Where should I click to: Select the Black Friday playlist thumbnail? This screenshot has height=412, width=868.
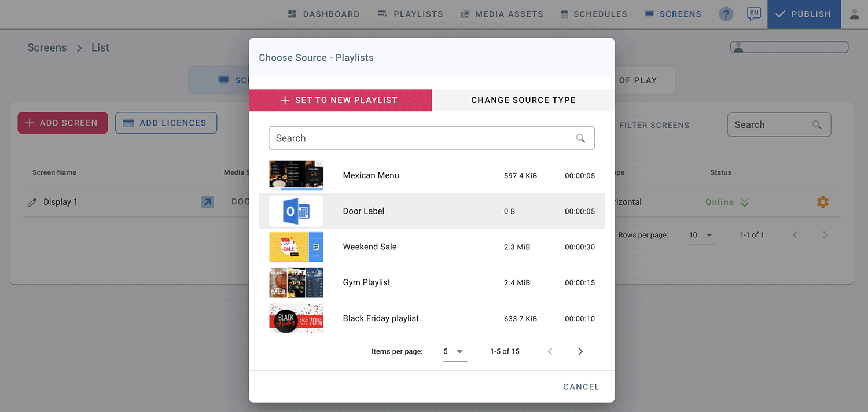point(296,318)
